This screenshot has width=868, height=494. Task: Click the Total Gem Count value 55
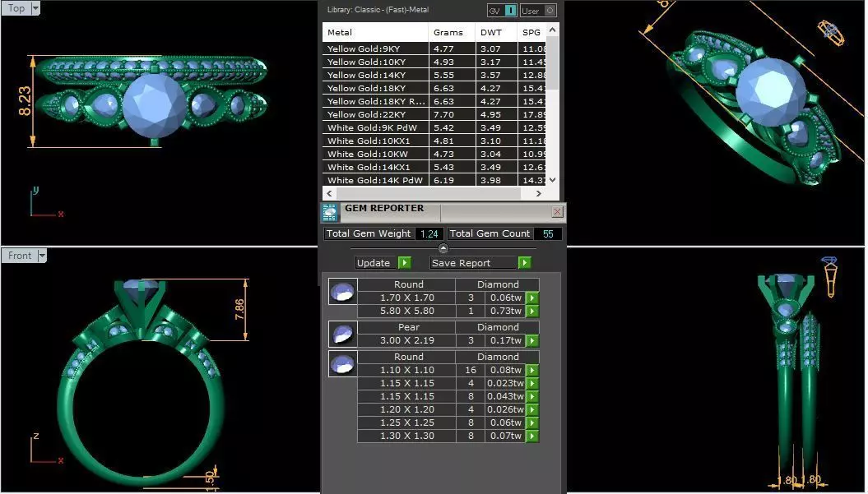[x=548, y=234]
